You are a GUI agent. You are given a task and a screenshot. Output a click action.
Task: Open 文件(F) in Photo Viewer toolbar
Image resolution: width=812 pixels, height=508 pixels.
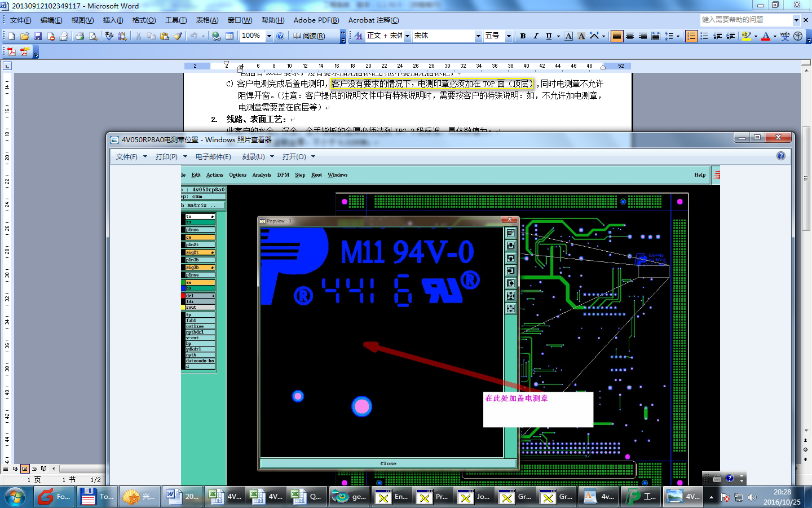[127, 156]
